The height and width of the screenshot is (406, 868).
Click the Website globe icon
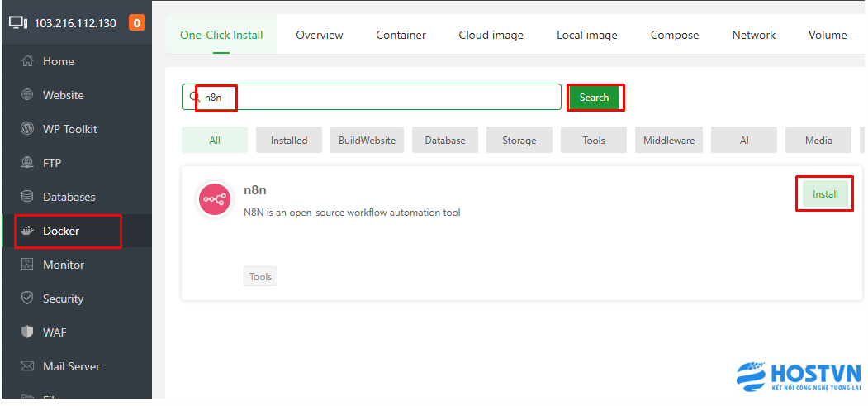(x=26, y=95)
